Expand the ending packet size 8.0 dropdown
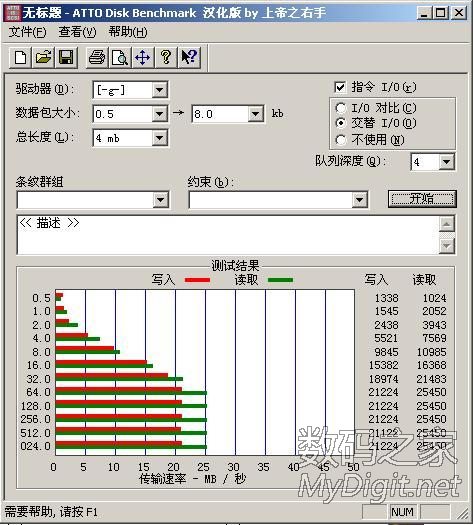 (x=255, y=114)
